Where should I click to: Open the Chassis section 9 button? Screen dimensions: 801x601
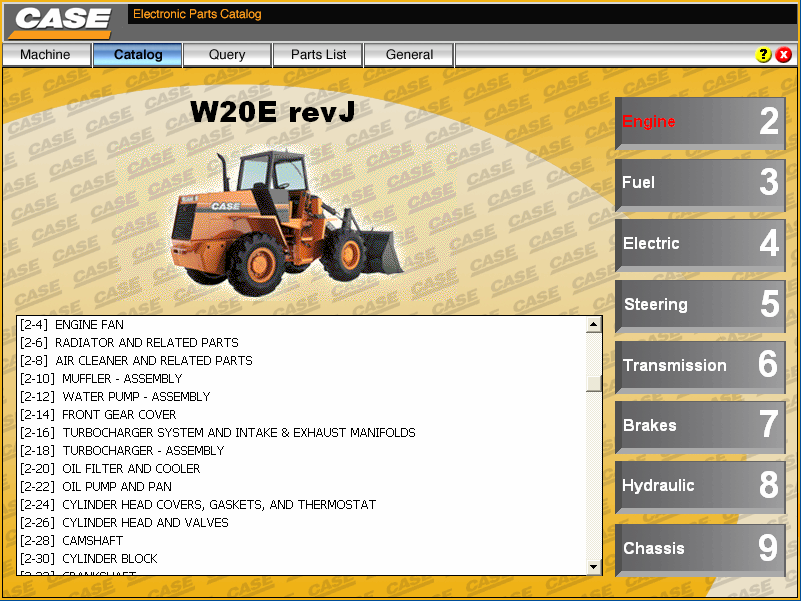pos(700,550)
